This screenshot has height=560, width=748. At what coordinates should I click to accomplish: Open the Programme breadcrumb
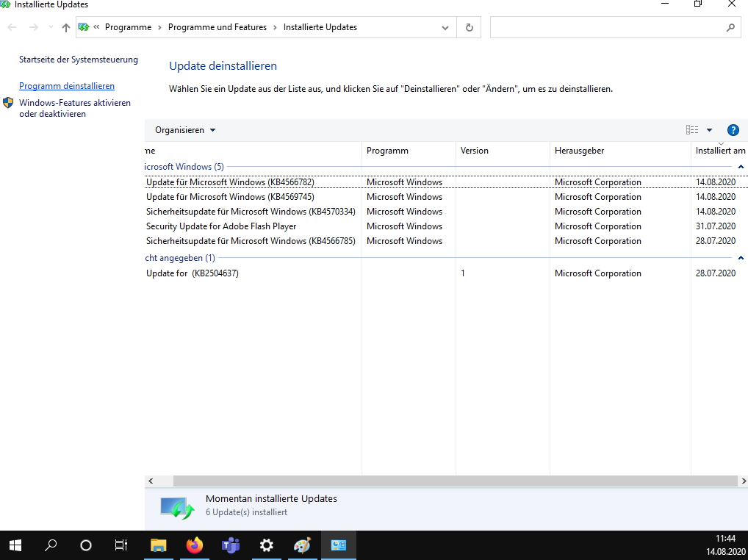tap(129, 27)
